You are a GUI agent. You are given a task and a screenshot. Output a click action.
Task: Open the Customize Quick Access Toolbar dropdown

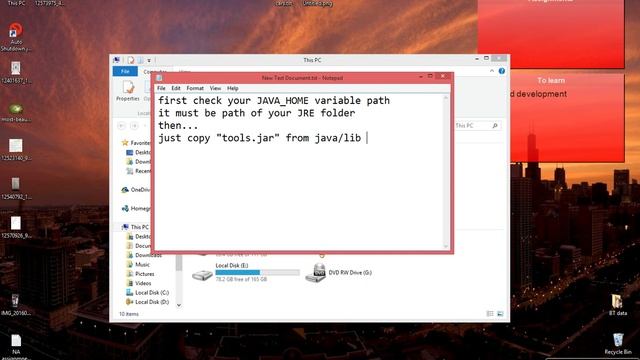(x=149, y=60)
